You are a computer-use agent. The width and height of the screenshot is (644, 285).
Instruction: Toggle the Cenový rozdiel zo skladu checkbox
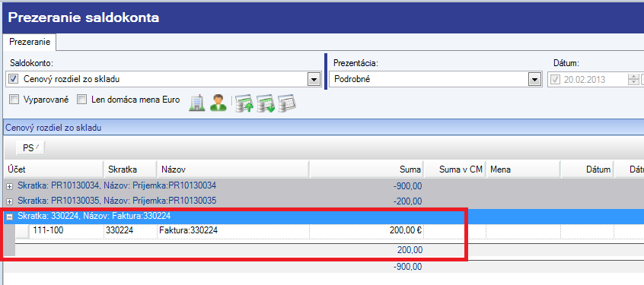coord(14,79)
